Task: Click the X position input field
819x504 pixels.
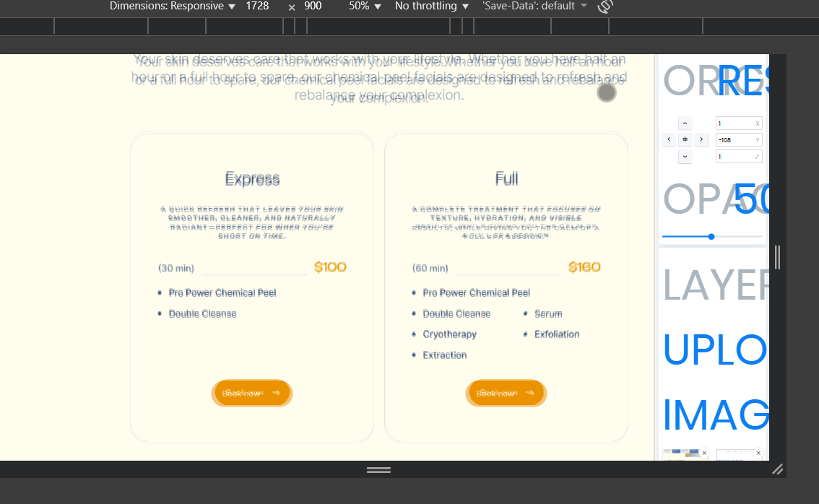Action: [x=739, y=123]
